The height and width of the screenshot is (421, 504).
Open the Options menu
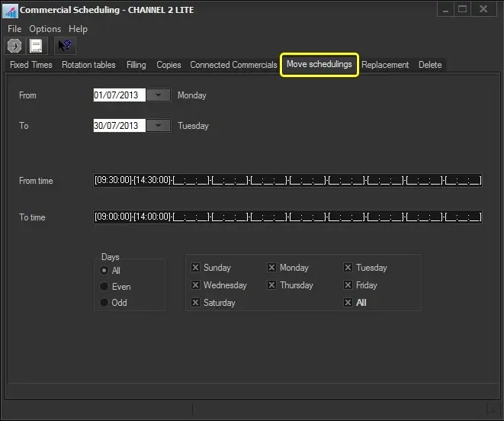point(45,29)
